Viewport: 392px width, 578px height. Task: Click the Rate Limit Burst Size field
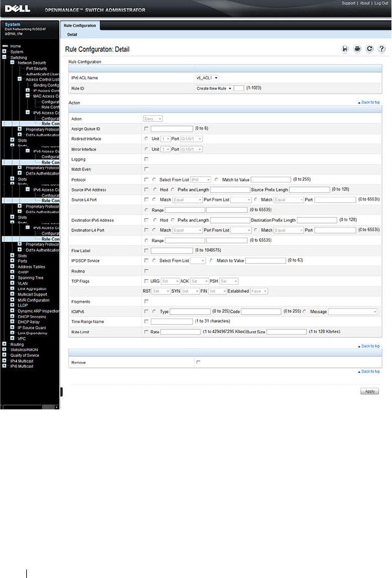[286, 332]
